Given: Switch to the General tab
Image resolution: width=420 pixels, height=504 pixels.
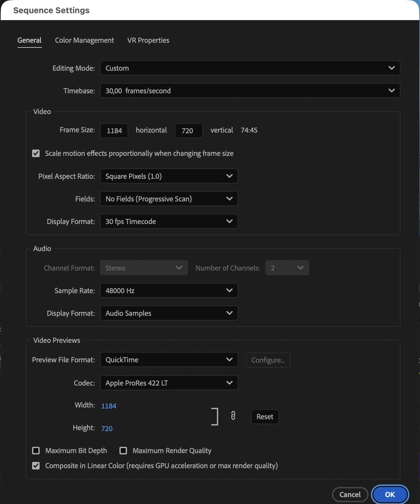Looking at the screenshot, I should pyautogui.click(x=29, y=40).
